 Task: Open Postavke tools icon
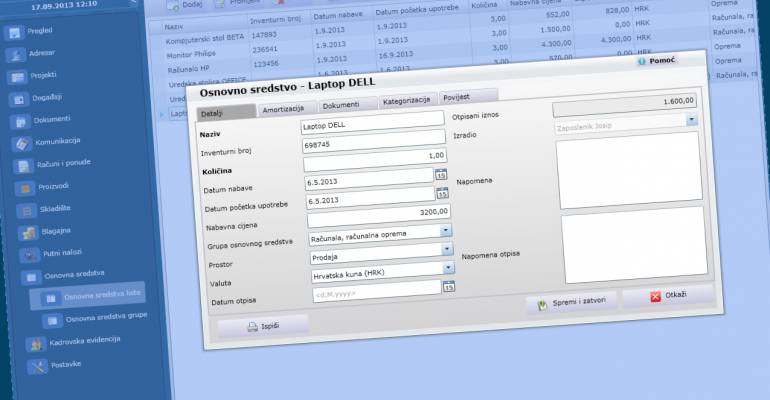tap(37, 367)
